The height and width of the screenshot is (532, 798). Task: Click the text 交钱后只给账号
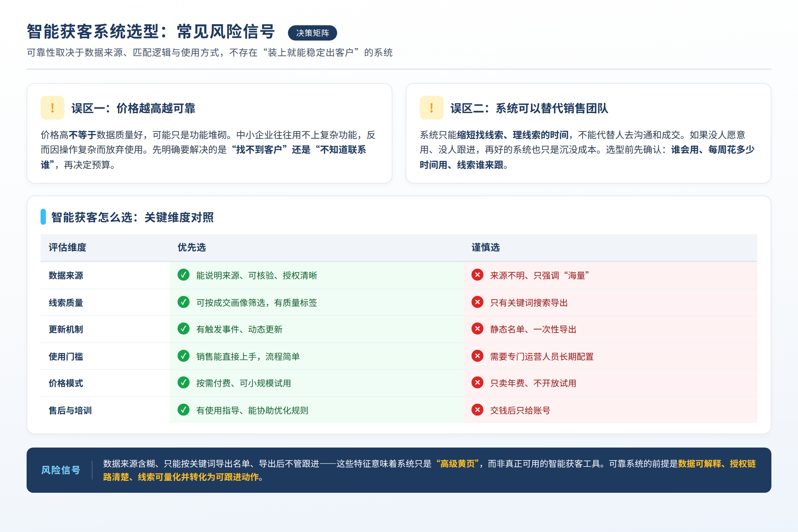coord(520,411)
